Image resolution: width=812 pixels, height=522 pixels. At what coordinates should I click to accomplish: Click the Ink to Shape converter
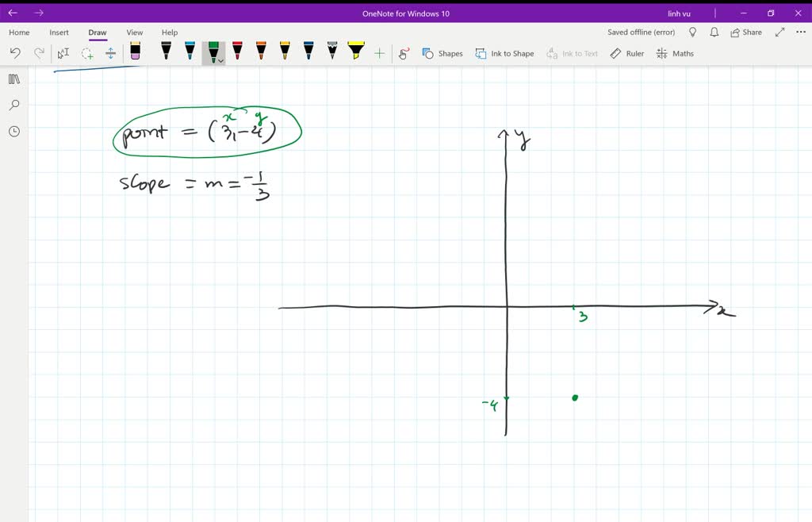coord(504,53)
